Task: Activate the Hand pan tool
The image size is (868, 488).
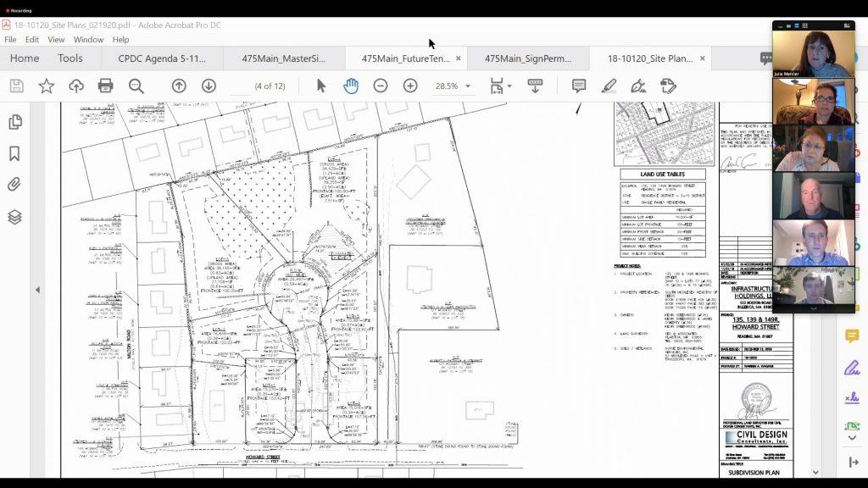Action: pyautogui.click(x=351, y=86)
